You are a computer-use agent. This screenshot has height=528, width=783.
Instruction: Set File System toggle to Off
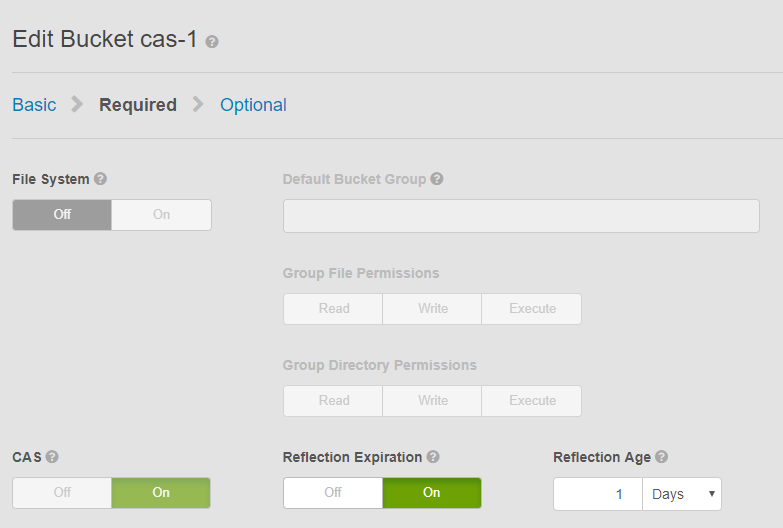coord(62,215)
